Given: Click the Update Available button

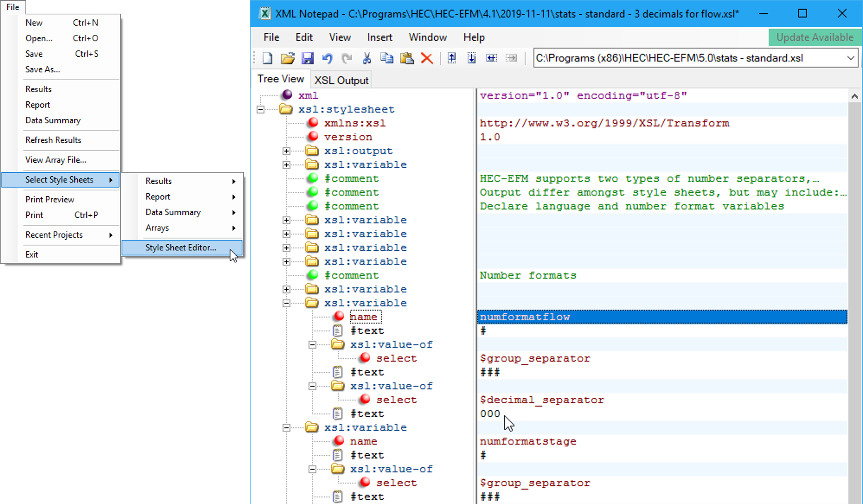Looking at the screenshot, I should [814, 37].
